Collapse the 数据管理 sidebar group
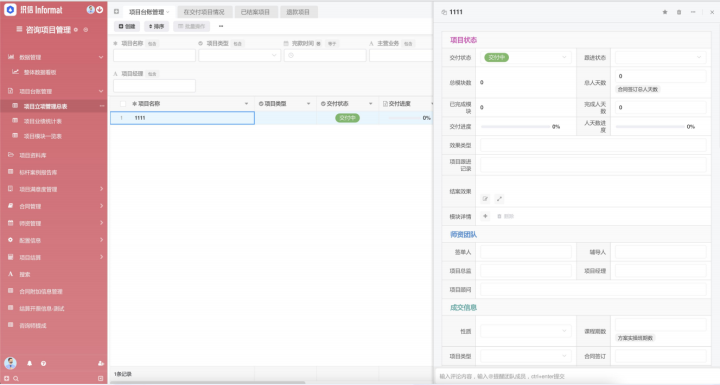 coord(101,57)
